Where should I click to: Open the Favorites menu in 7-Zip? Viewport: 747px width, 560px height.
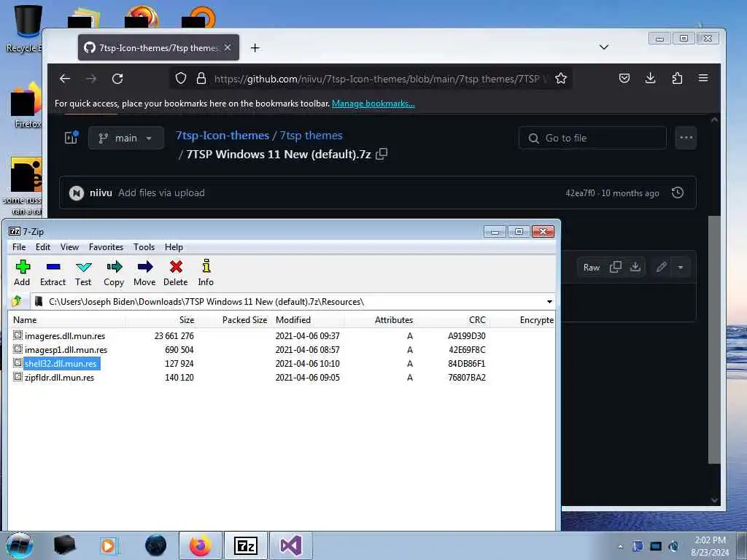[106, 247]
